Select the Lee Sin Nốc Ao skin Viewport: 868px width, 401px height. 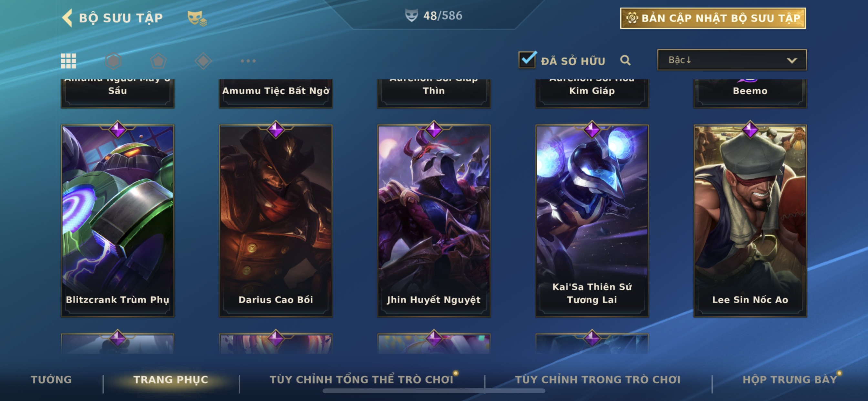pos(750,221)
